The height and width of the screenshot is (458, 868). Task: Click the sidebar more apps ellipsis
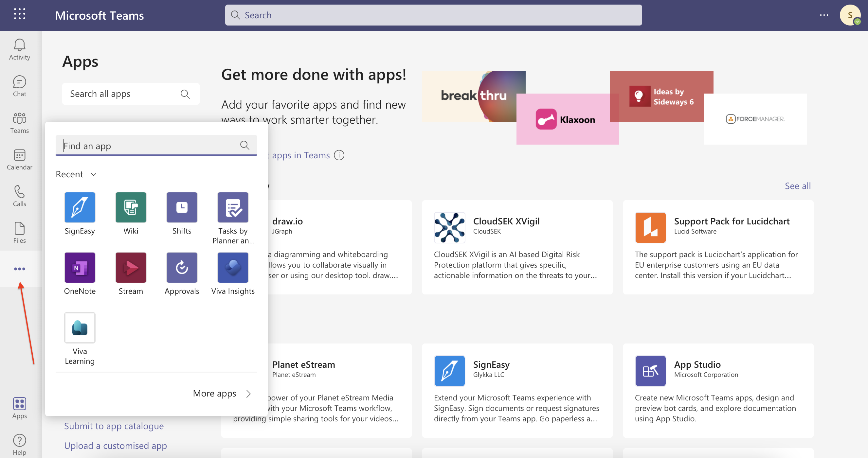point(20,269)
